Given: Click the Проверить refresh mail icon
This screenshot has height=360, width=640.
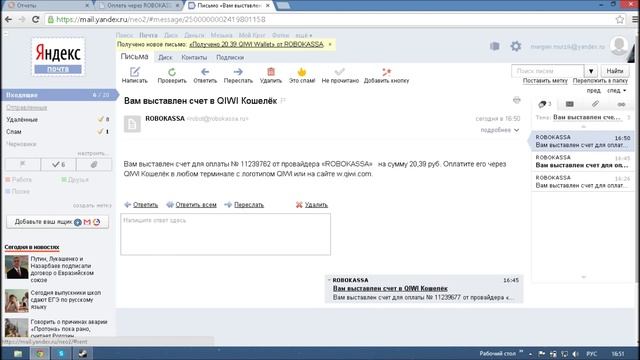Looking at the screenshot, I should 172,72.
